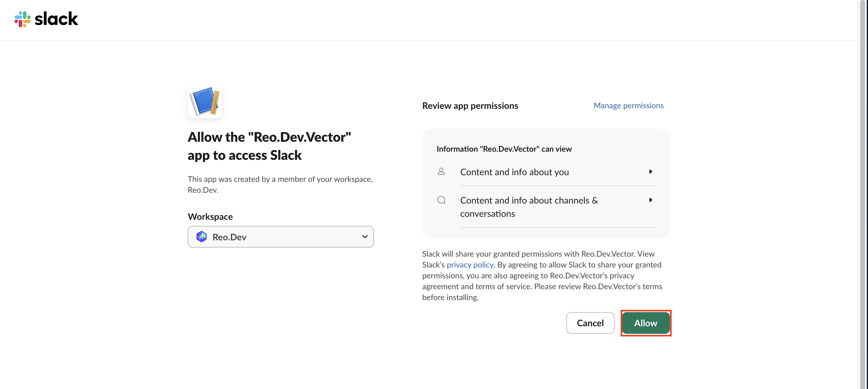Click the speech bubble channels icon
The image size is (868, 389).
click(x=441, y=200)
